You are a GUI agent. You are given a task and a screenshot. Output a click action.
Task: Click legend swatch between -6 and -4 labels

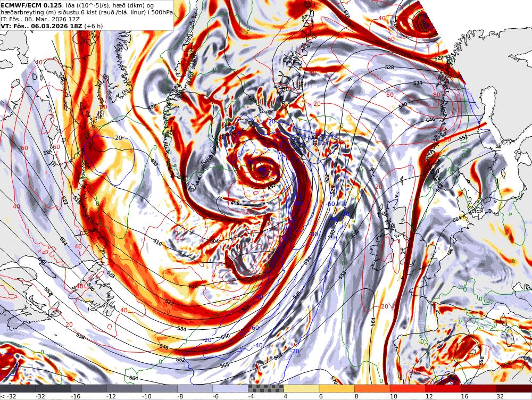[x=231, y=388]
